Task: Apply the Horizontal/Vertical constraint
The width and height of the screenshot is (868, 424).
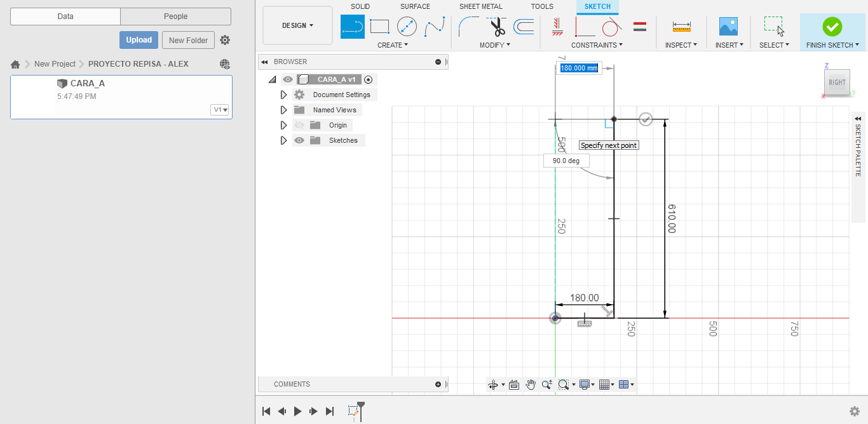Action: pyautogui.click(x=585, y=27)
